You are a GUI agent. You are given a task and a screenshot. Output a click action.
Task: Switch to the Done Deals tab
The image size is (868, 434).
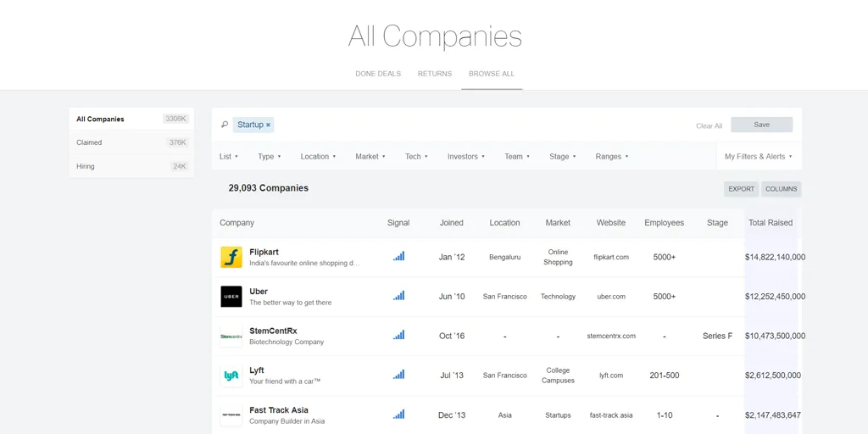[x=378, y=74]
